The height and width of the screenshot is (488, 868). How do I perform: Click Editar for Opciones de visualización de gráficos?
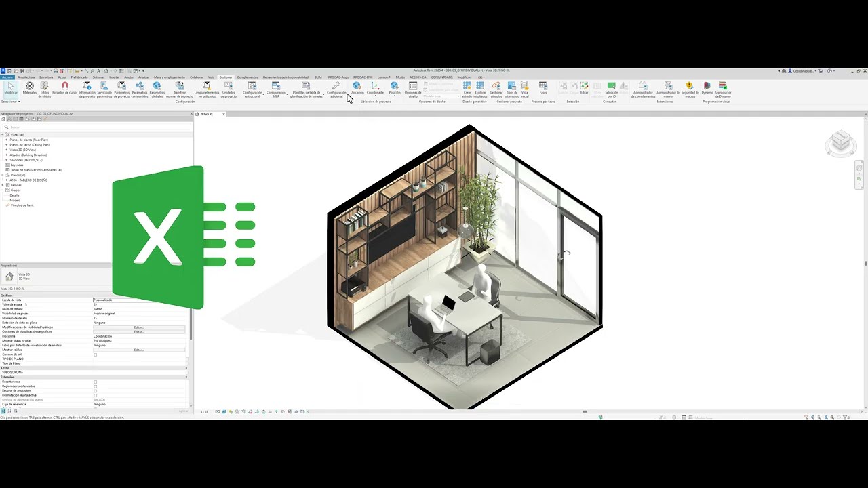[x=139, y=332]
